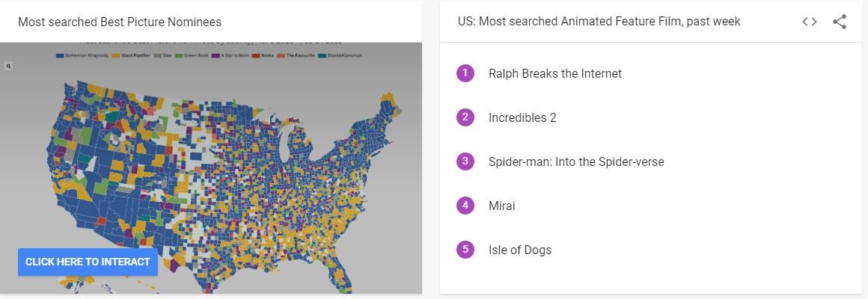This screenshot has width=868, height=299.
Task: Click the BlacKkKlansman teal legend swatch
Action: click(323, 56)
